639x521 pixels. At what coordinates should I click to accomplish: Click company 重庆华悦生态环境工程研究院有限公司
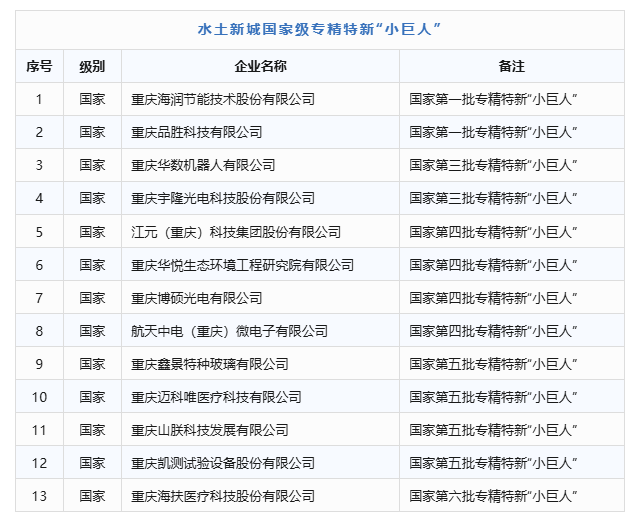coord(242,265)
